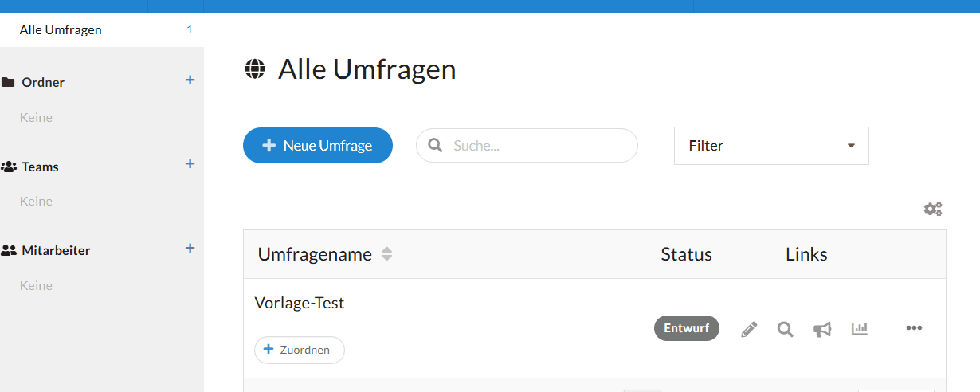Select the Teams sidebar section
The height and width of the screenshot is (392, 980).
pos(40,167)
